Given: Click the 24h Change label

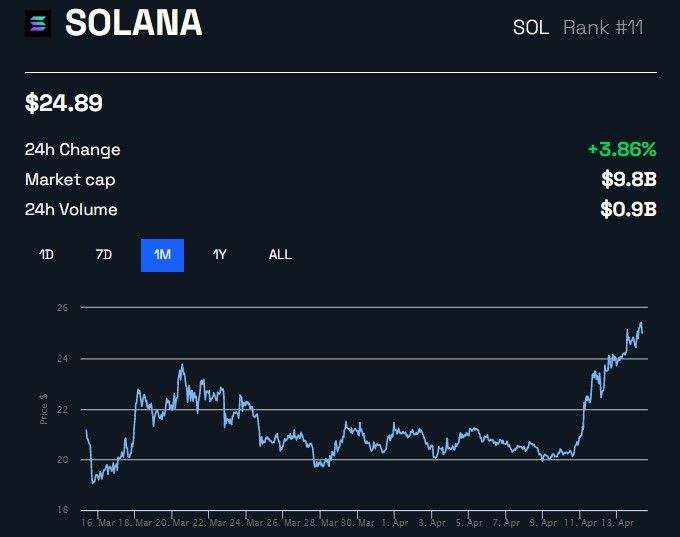Looking at the screenshot, I should (x=73, y=150).
